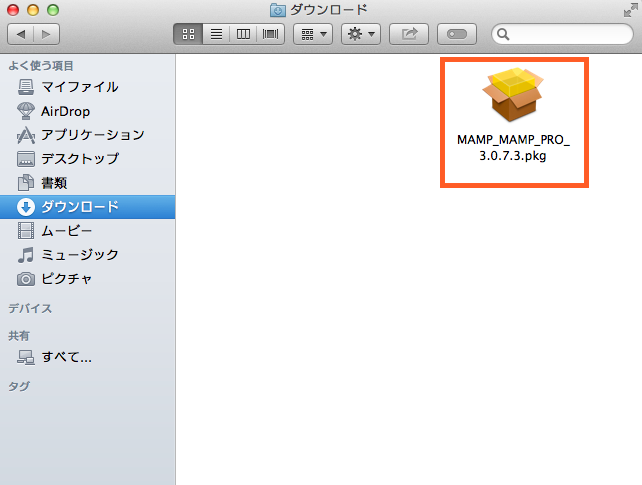The width and height of the screenshot is (642, 485).
Task: Open ミュージック folder in sidebar
Action: tap(79, 255)
